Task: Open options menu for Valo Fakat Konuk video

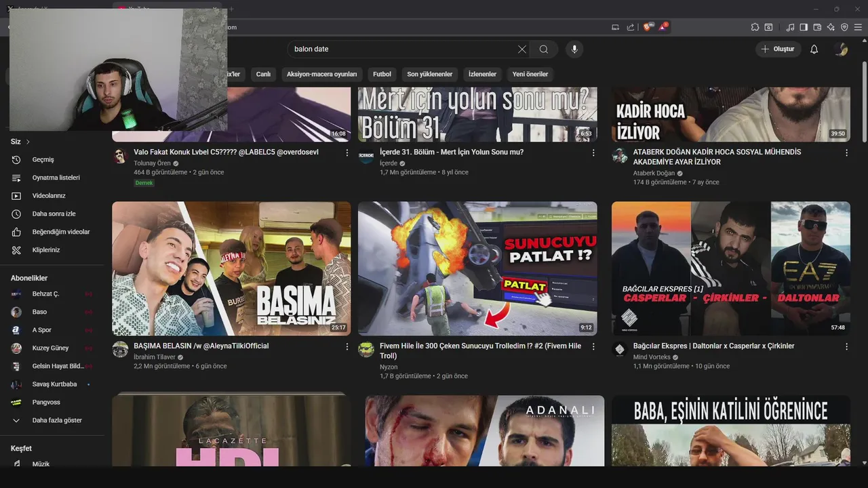Action: click(x=347, y=153)
